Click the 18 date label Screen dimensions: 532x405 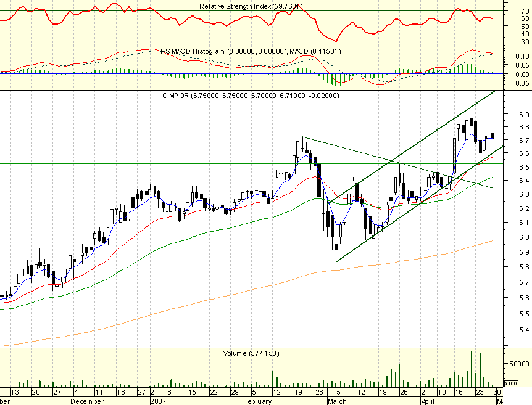pyautogui.click(x=120, y=393)
